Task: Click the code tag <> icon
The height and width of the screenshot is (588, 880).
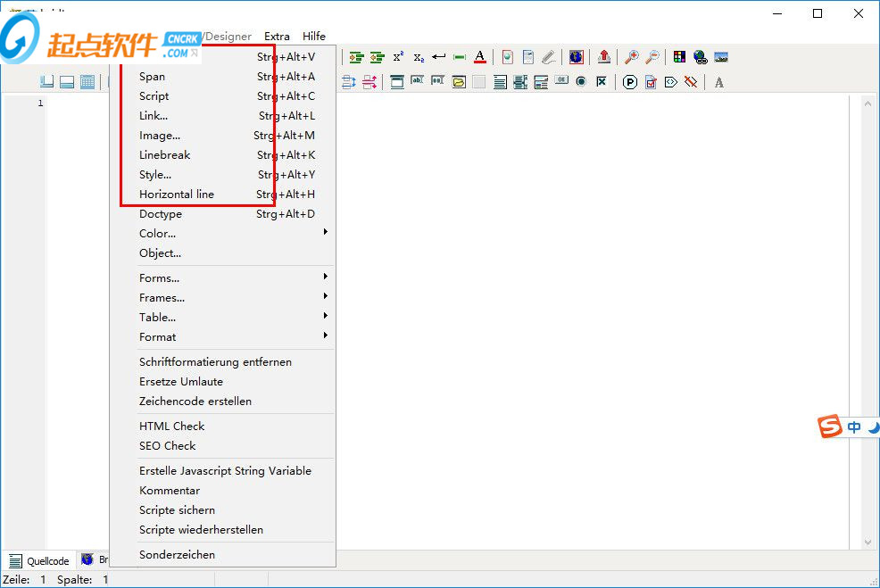Action: (x=670, y=82)
